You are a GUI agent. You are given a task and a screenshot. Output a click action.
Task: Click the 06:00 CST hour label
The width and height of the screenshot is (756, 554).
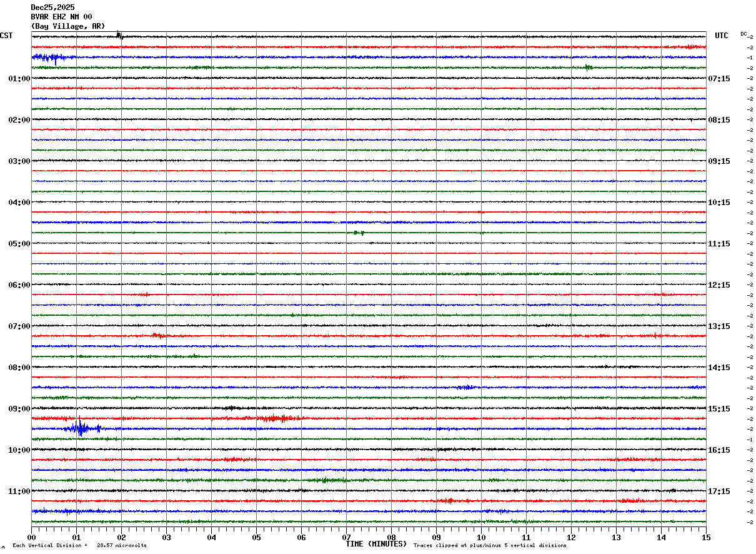19,285
